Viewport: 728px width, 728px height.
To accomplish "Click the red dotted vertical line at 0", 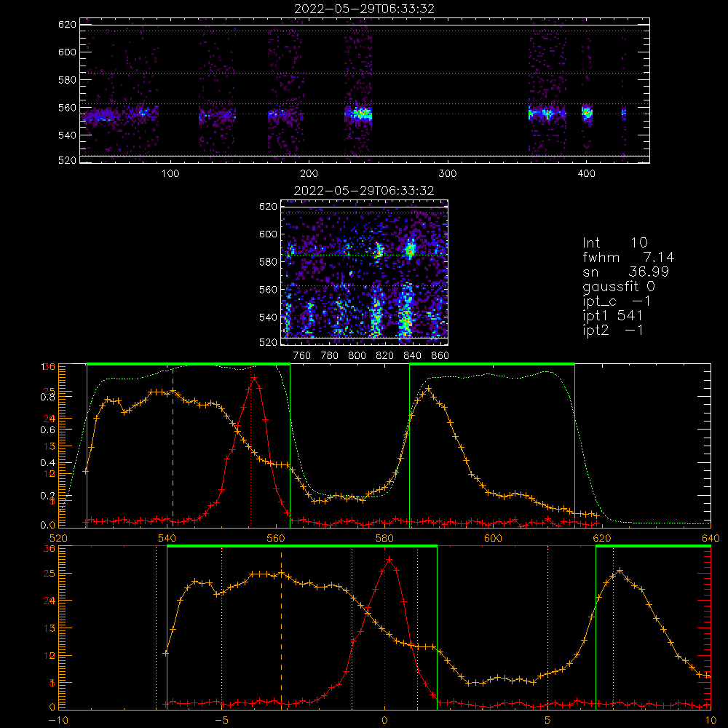I will (384, 629).
